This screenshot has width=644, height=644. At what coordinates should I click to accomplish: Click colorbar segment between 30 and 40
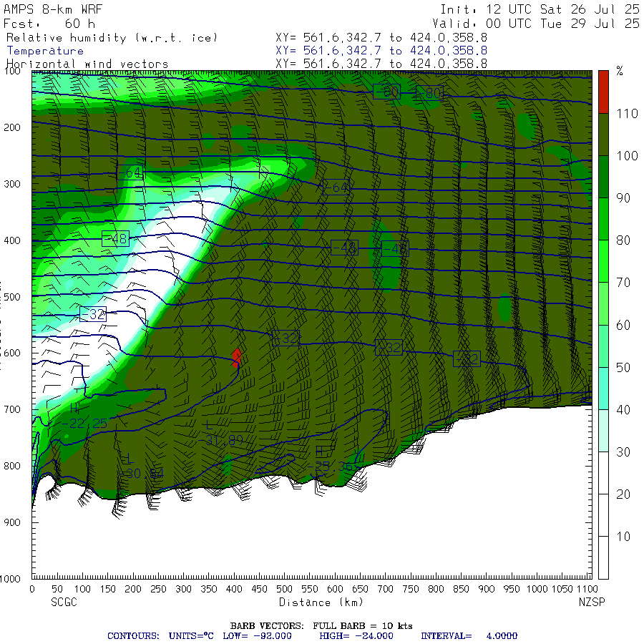point(603,431)
